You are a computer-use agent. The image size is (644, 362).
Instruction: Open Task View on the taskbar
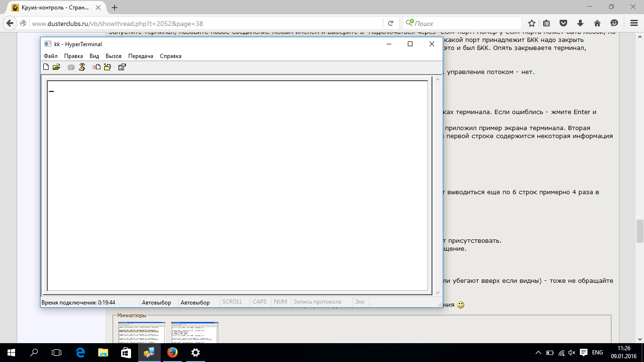pyautogui.click(x=57, y=352)
